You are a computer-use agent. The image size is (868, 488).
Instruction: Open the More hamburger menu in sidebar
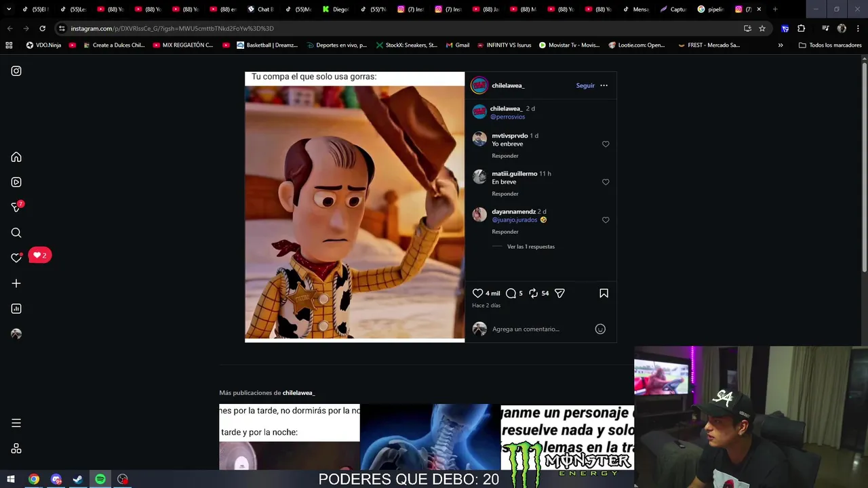tap(16, 423)
